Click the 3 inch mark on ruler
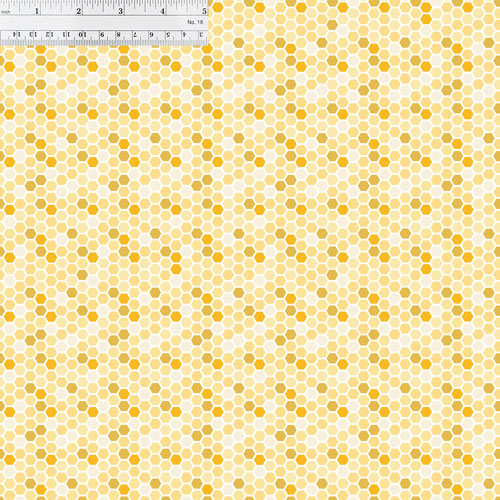The width and height of the screenshot is (500, 500). (120, 11)
